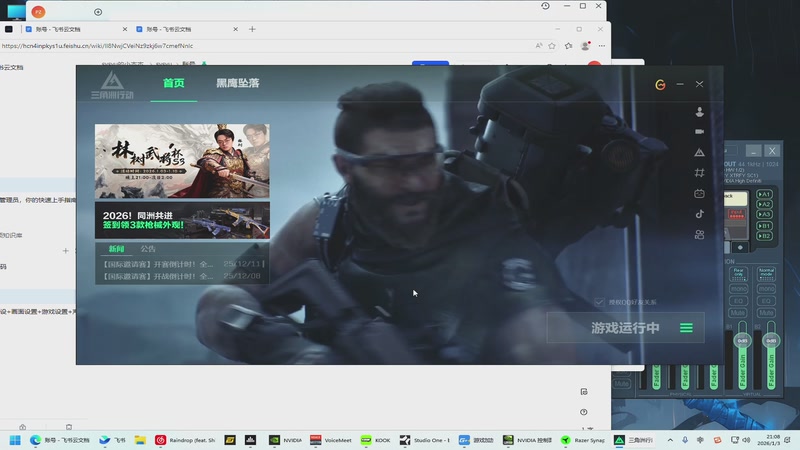Toggle the B2 bus output in VoiceMeeter
Viewport: 800px width, 450px height.
tap(764, 236)
